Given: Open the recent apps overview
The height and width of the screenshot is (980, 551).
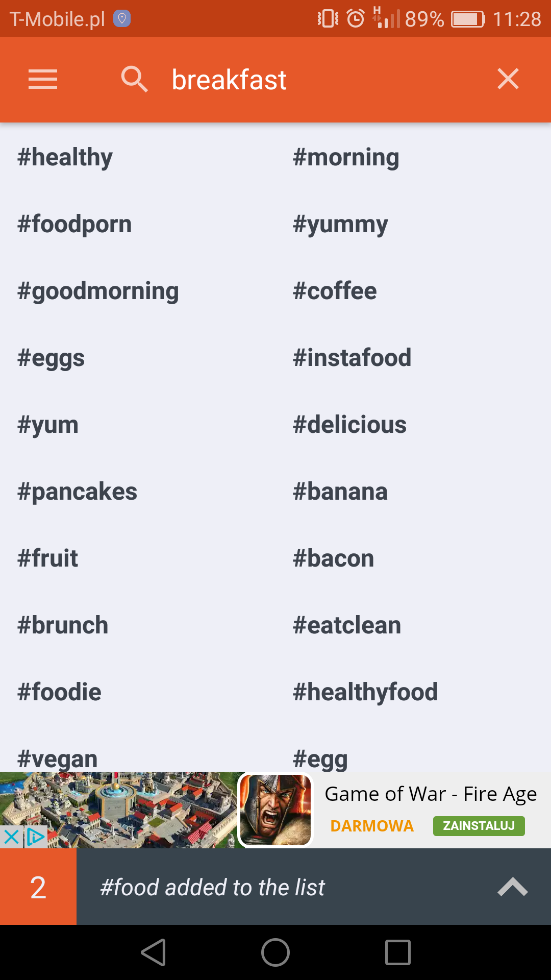Looking at the screenshot, I should 398,952.
